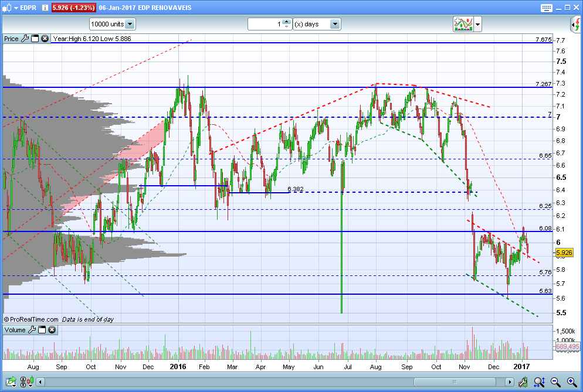Viewport: 583px width, 392px height.
Task: Click the export chart icon in bottom bar
Action: point(11,381)
